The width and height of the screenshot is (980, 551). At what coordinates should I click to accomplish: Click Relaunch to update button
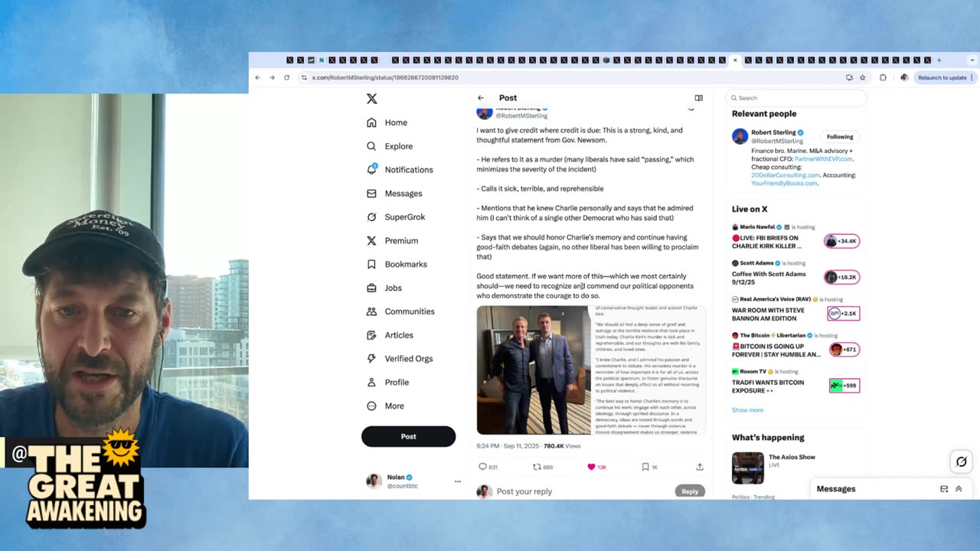(x=946, y=77)
